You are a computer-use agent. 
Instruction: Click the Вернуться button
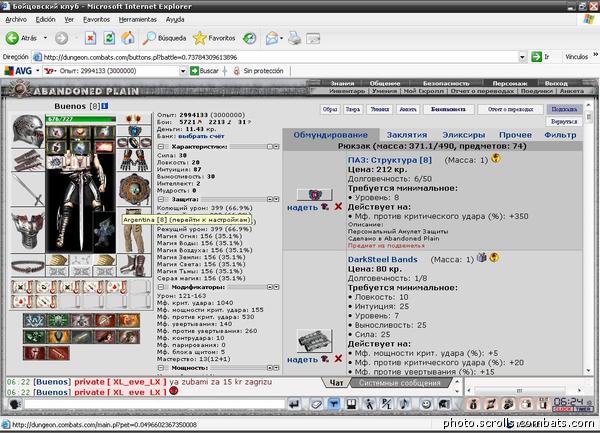click(564, 121)
